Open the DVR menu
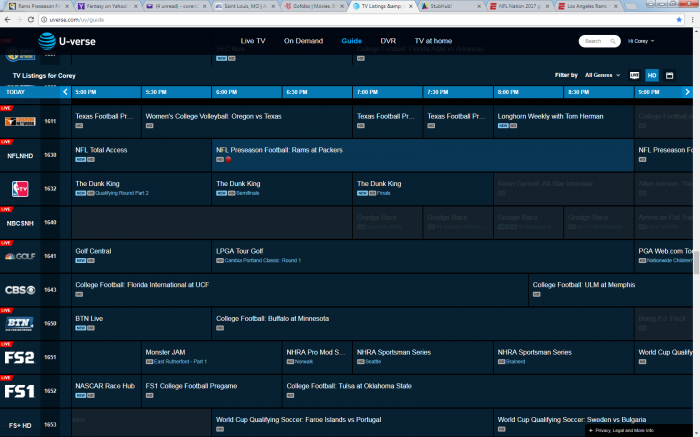The height and width of the screenshot is (437, 700). coord(388,41)
